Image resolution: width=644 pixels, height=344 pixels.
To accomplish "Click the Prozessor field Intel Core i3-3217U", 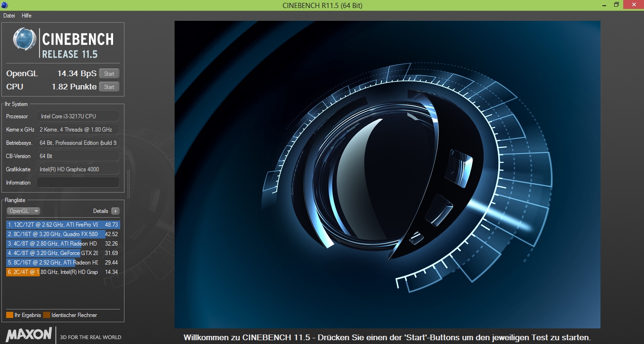I will 79,116.
